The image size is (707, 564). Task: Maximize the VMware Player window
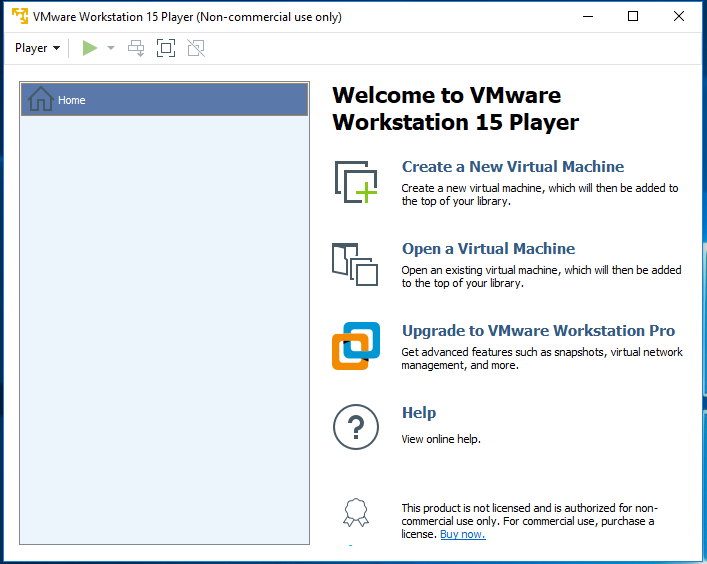633,17
